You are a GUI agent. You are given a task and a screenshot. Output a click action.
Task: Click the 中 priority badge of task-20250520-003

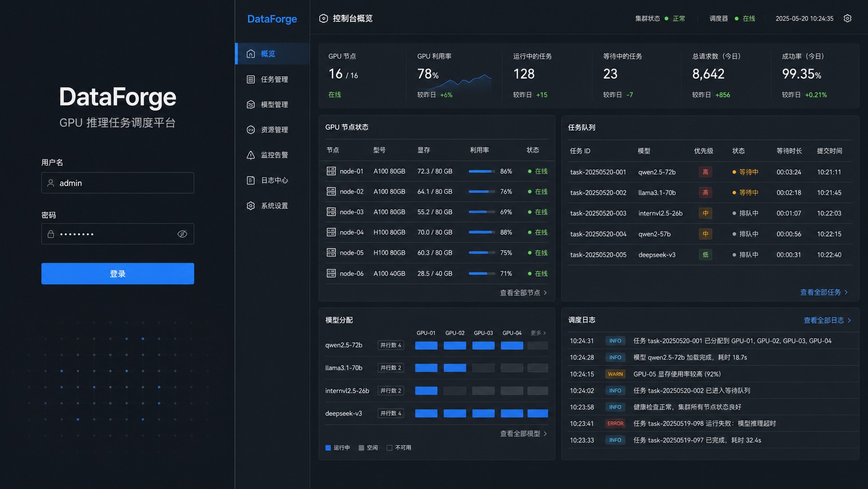point(705,213)
